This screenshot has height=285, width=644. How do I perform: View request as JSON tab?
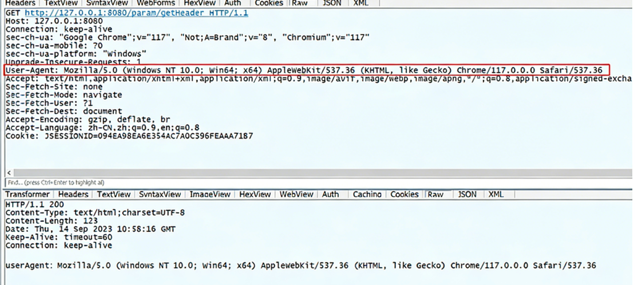pyautogui.click(x=332, y=3)
